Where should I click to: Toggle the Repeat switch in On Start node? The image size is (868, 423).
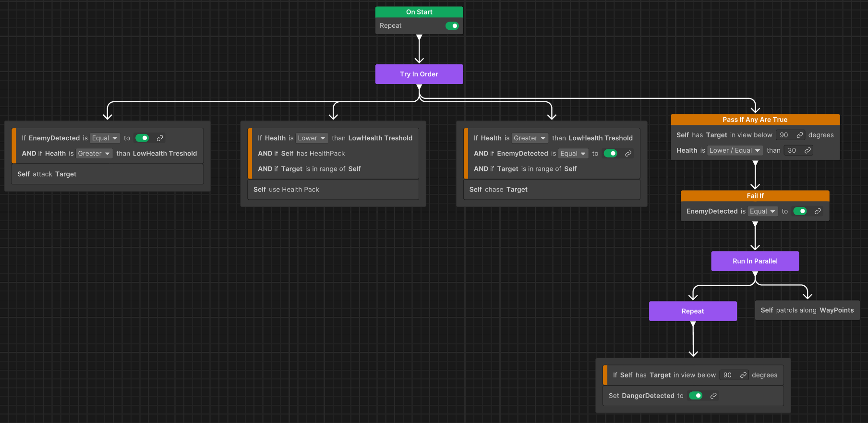(x=452, y=26)
